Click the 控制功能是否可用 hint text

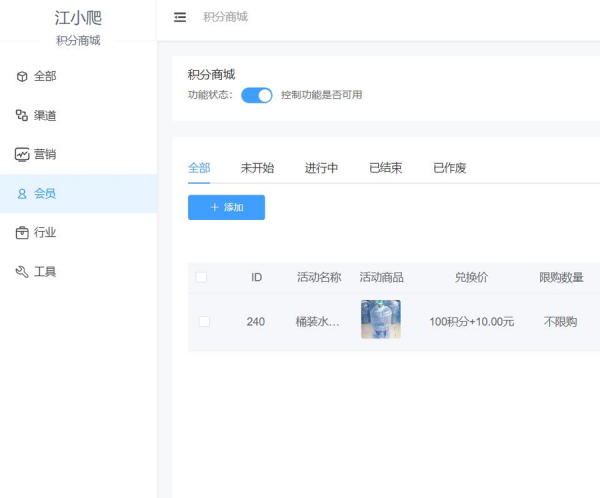coord(321,95)
